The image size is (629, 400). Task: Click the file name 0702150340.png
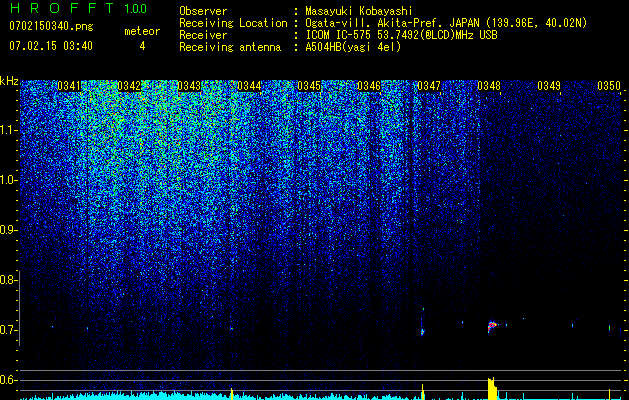pos(51,26)
